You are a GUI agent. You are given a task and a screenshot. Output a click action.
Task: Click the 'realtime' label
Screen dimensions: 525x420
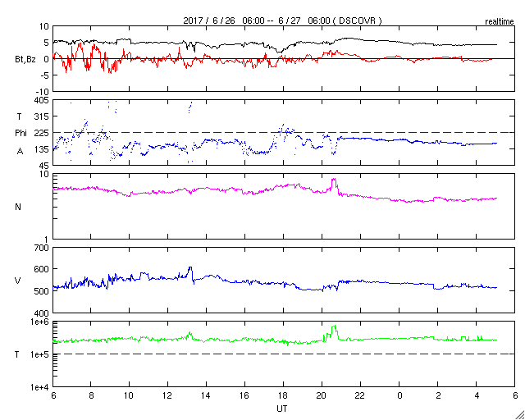(500, 22)
